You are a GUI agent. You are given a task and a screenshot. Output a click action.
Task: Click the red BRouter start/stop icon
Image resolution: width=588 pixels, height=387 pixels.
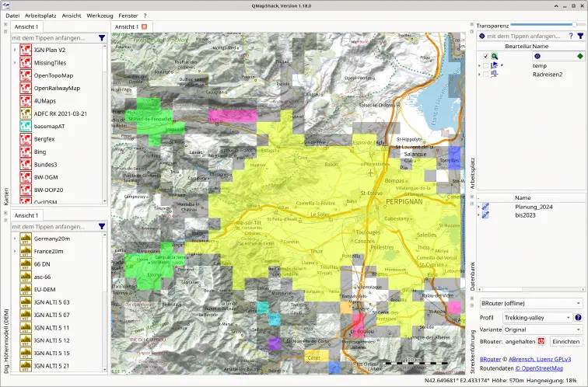tap(541, 341)
